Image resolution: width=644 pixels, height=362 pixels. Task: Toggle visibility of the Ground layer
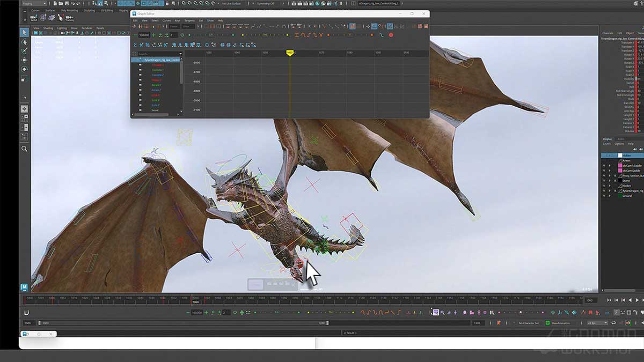tap(604, 195)
